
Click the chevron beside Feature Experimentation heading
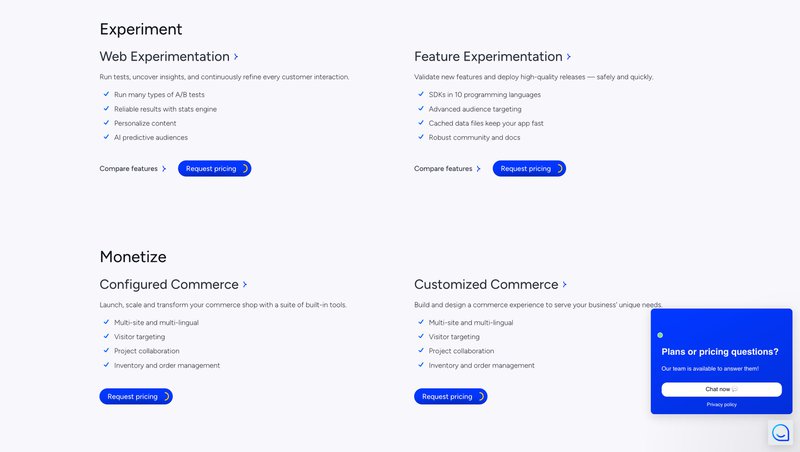coord(569,57)
